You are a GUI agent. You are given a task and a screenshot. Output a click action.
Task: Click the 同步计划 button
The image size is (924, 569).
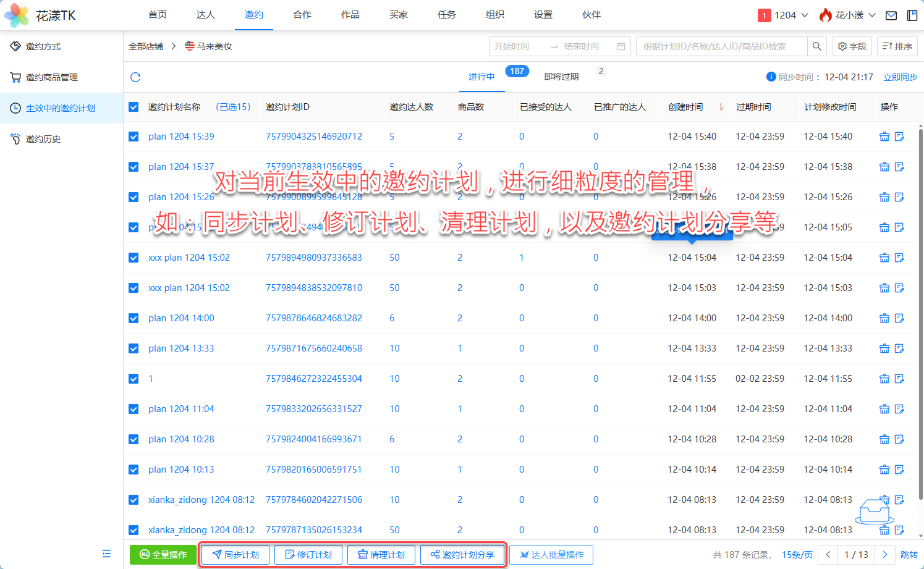[235, 555]
